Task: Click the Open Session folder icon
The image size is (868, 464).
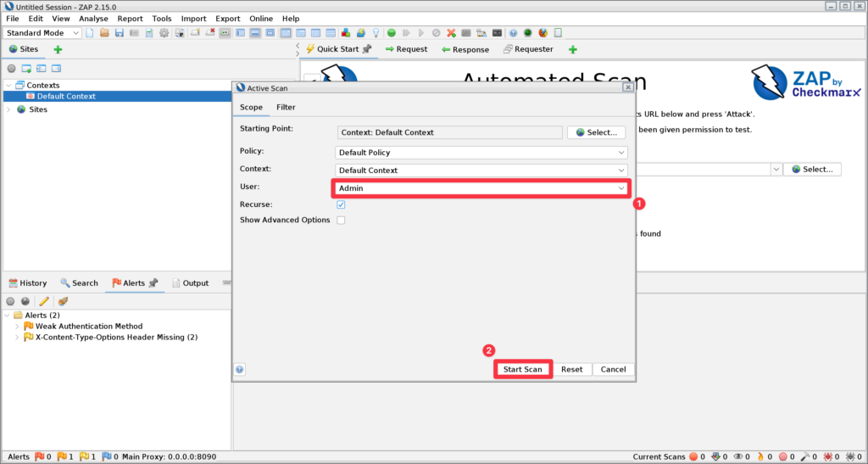Action: [104, 33]
